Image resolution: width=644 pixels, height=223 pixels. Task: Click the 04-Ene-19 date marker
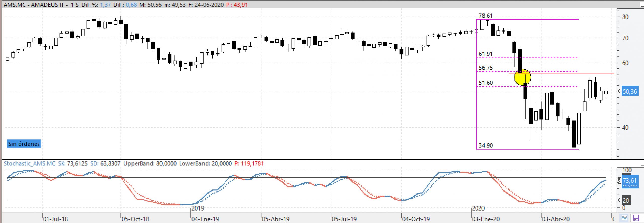pyautogui.click(x=205, y=219)
